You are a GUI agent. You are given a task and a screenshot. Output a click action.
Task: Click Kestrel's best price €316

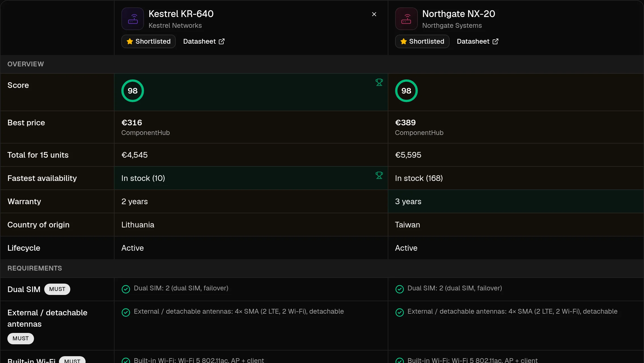(132, 123)
